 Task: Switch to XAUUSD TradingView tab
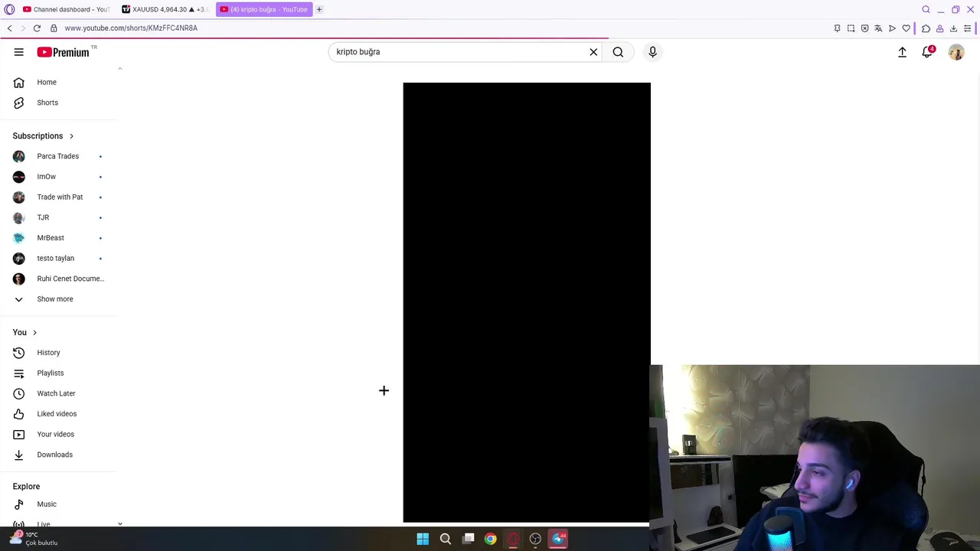coord(165,9)
